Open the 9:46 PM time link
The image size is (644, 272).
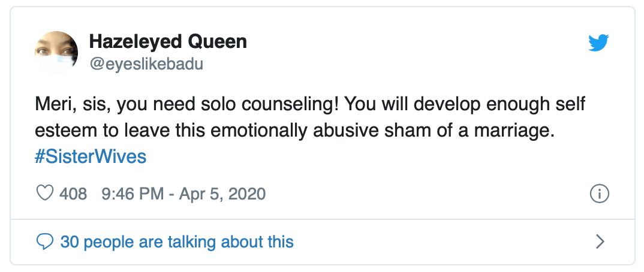(130, 194)
